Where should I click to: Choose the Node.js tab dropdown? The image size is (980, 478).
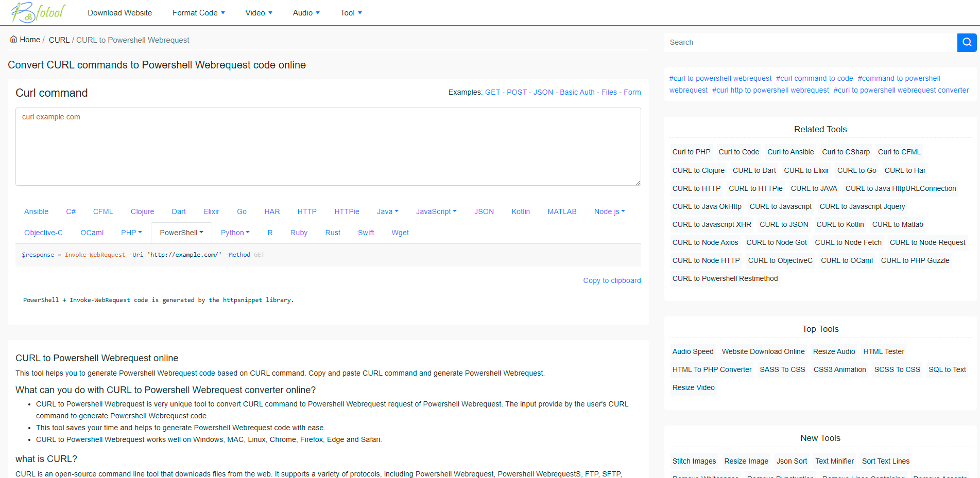pos(609,211)
